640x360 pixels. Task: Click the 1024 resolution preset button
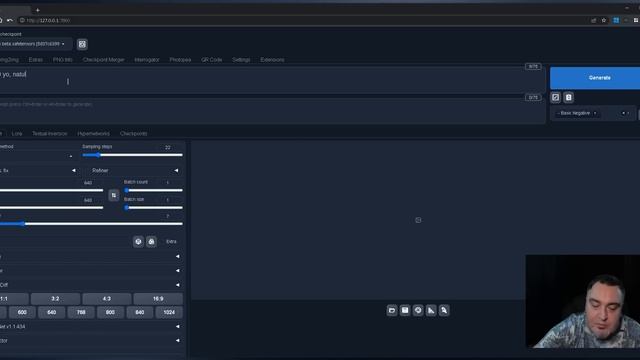click(169, 312)
